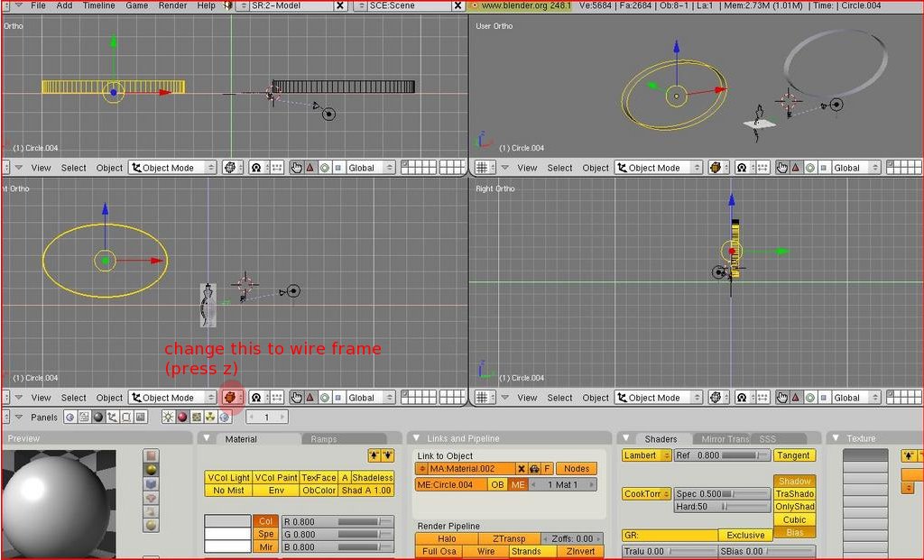Image resolution: width=924 pixels, height=560 pixels.
Task: Toggle TexFace option
Action: click(x=319, y=478)
